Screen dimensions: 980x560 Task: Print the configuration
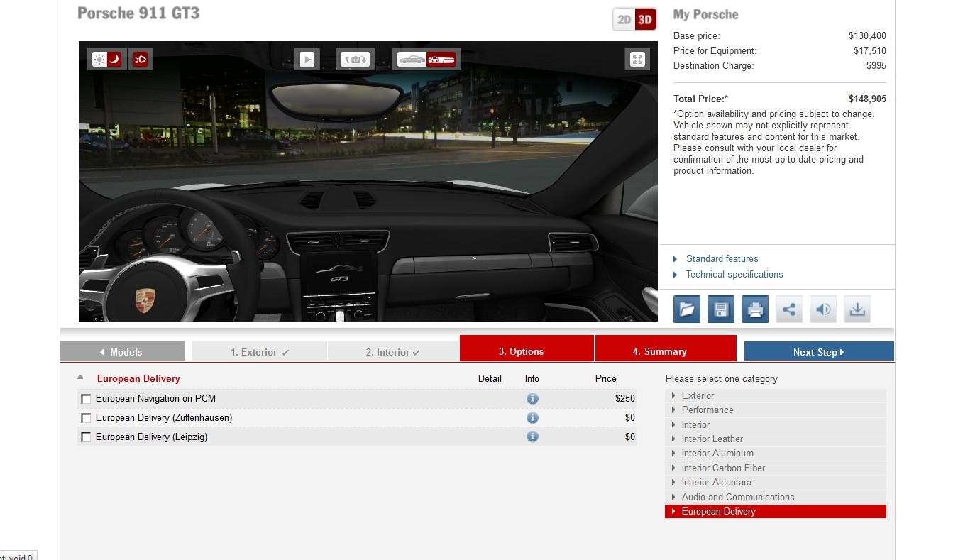point(755,309)
